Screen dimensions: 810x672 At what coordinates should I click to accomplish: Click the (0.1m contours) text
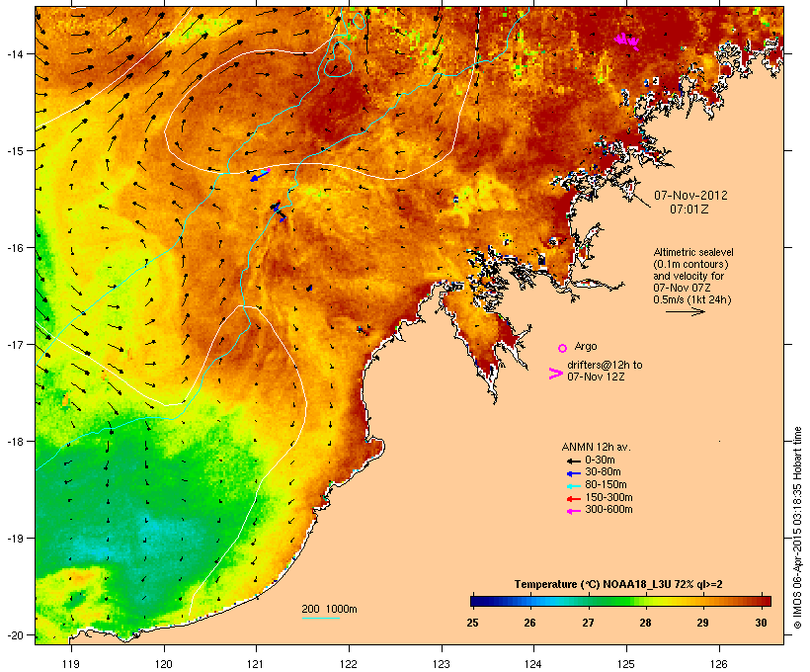pos(690,264)
